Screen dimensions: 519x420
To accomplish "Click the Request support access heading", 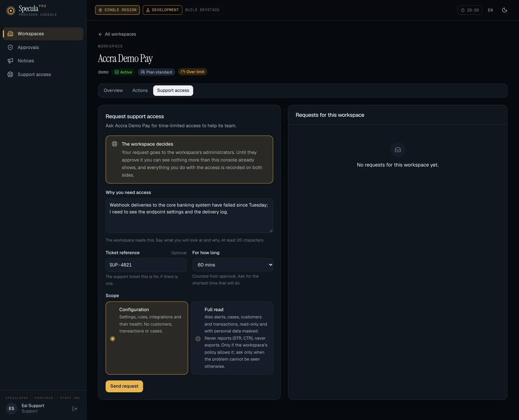I will [x=135, y=117].
